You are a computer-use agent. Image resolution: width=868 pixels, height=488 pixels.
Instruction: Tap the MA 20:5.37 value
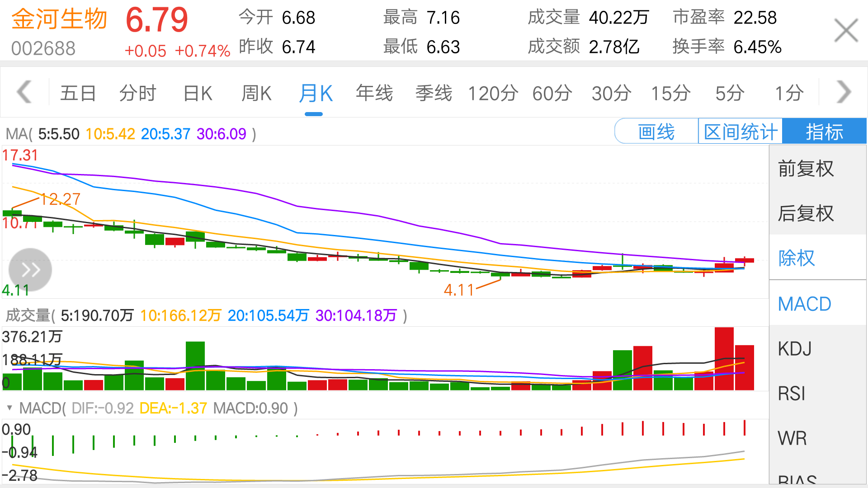165,134
